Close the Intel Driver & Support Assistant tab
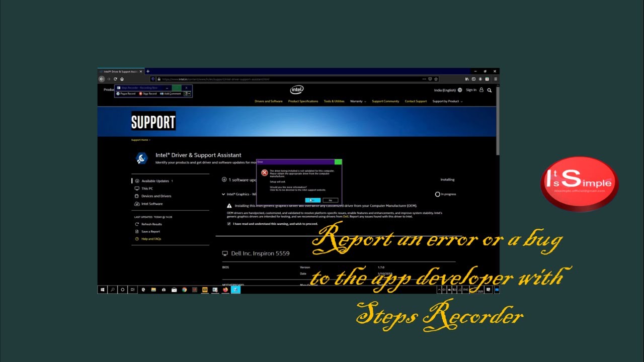Screen dimensions: 644x362 click(x=141, y=71)
